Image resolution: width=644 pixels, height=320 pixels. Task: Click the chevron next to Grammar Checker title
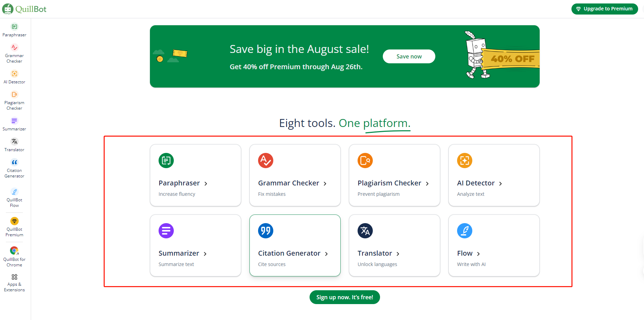point(325,184)
